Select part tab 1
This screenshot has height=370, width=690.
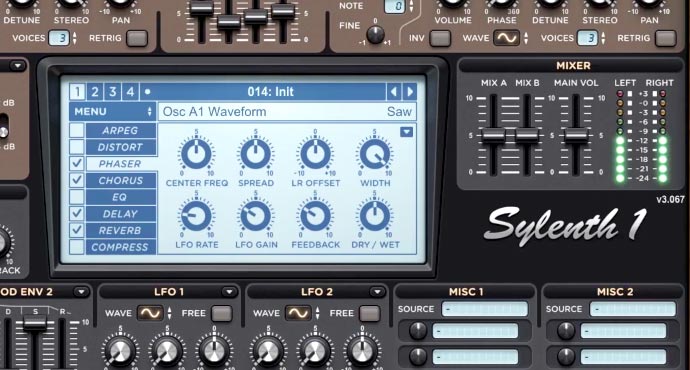point(77,92)
